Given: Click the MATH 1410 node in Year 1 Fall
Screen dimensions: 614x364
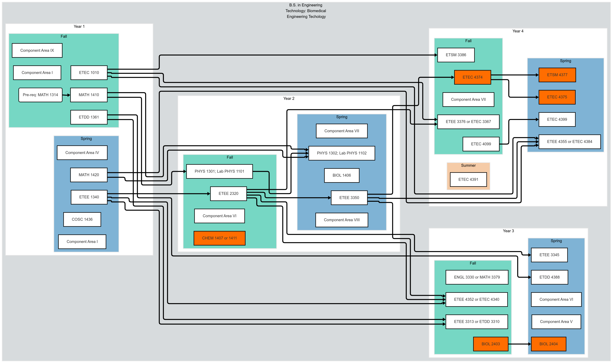Looking at the screenshot, I should [89, 95].
